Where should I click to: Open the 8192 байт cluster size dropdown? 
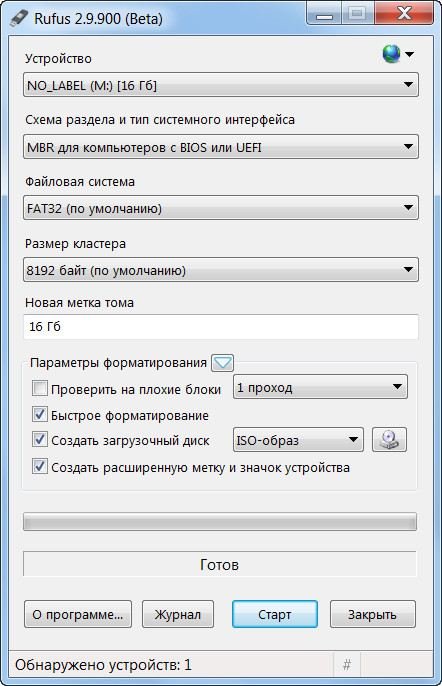click(x=221, y=270)
